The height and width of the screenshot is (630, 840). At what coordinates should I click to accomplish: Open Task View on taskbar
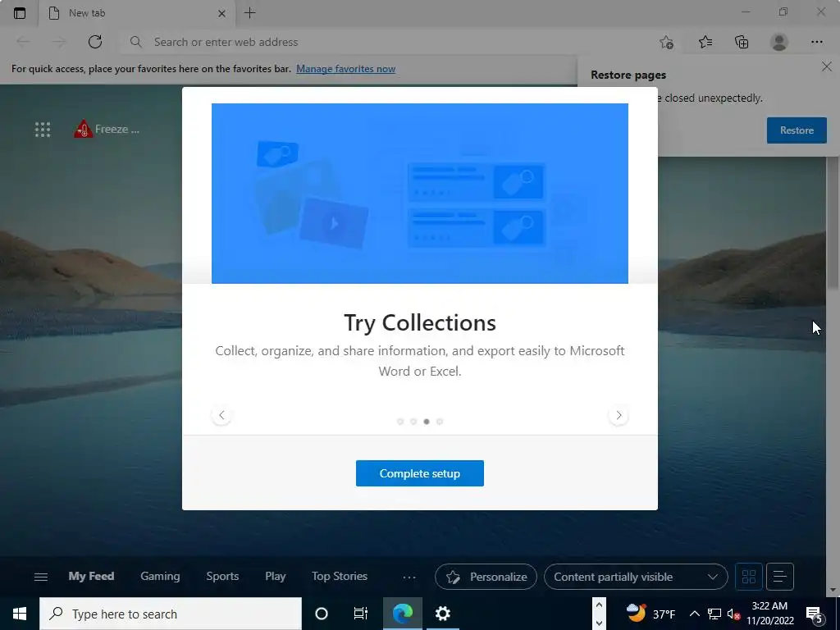tap(361, 614)
